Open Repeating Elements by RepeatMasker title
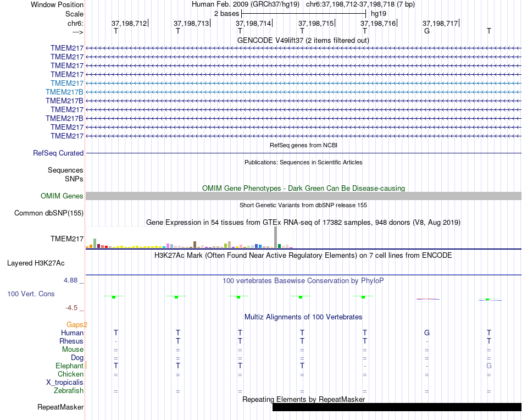 coord(303,399)
